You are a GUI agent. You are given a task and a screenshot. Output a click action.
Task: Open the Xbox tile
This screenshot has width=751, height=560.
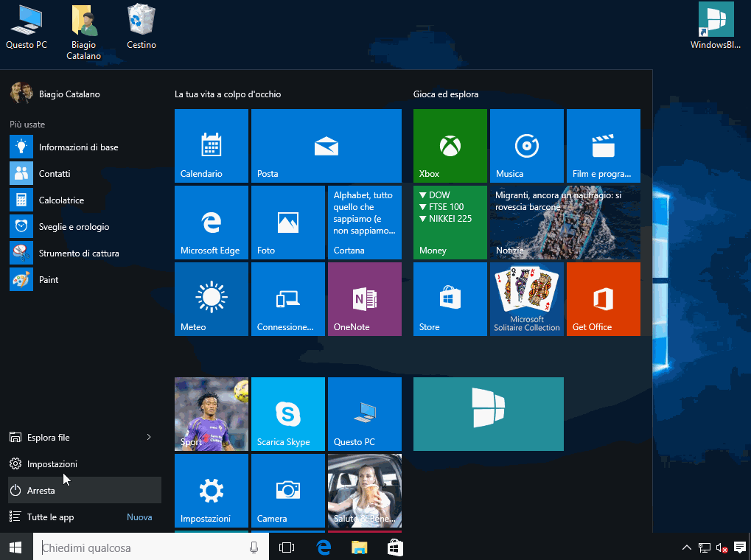point(450,145)
